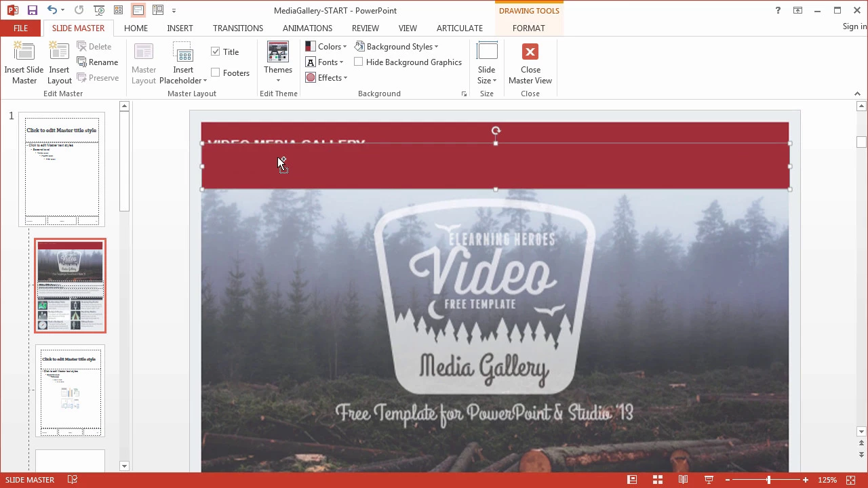Switch to the HOME tab
Viewport: 868px width, 488px height.
click(136, 28)
